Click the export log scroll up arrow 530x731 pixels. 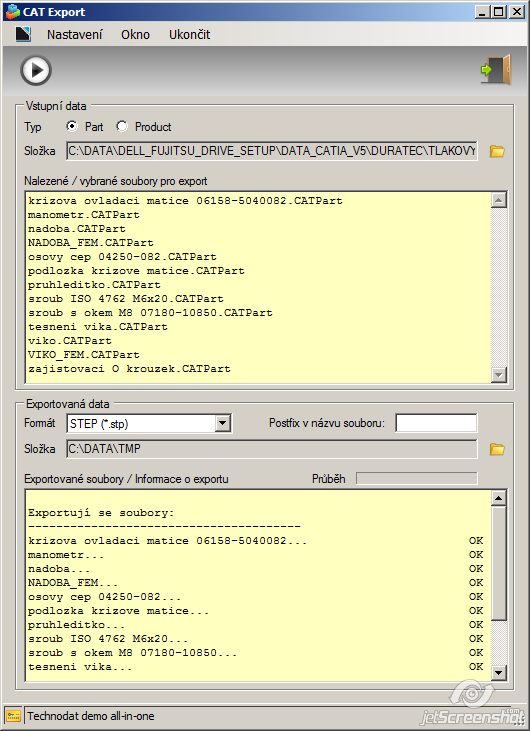coord(499,498)
